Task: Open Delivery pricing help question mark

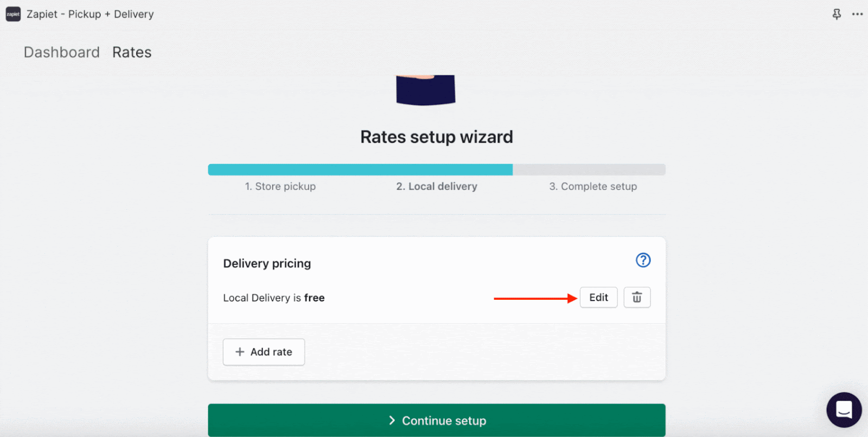Action: (643, 260)
